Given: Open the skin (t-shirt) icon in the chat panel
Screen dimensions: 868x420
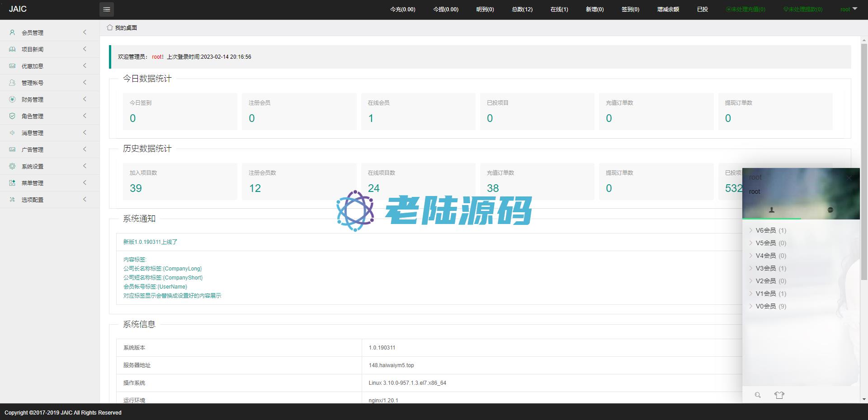Looking at the screenshot, I should (x=779, y=395).
